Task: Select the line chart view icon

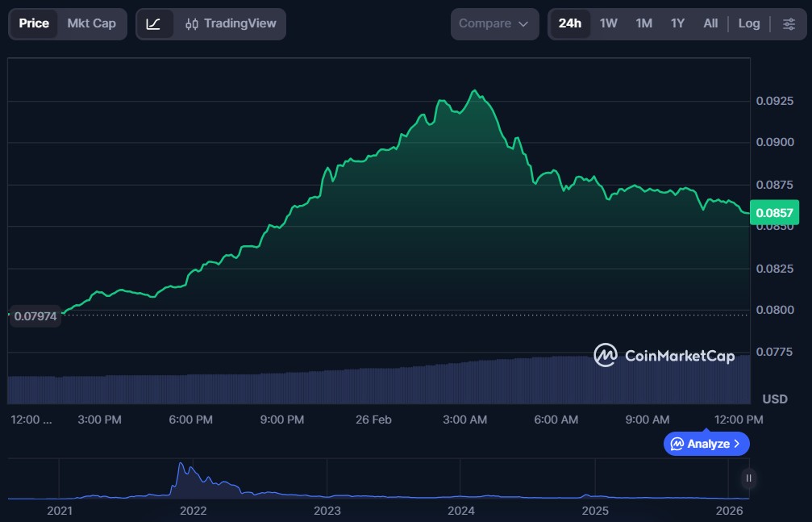Action: (153, 24)
